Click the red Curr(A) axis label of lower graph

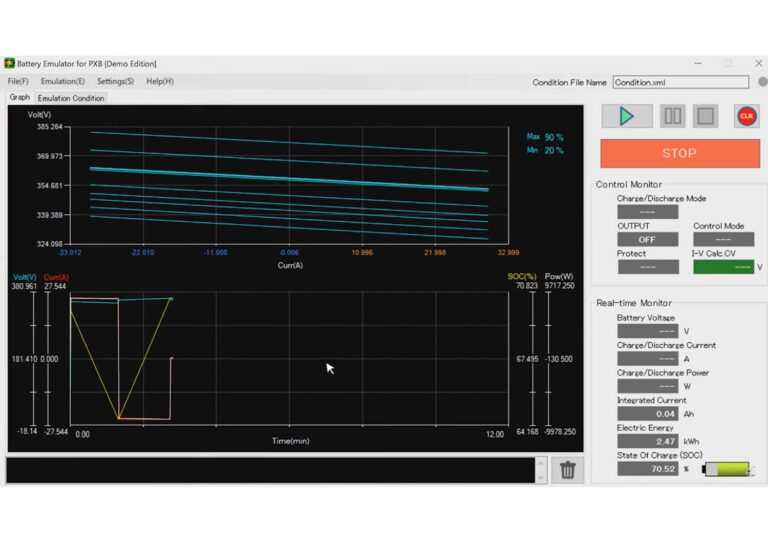coord(56,277)
